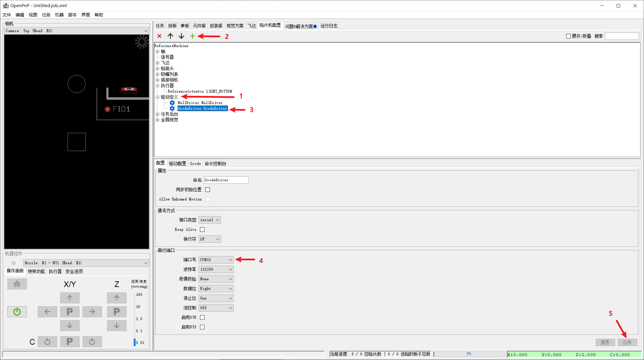Move GcodeDriver up with the up arrow icon
Screen dimensions: 644x360
(x=170, y=36)
